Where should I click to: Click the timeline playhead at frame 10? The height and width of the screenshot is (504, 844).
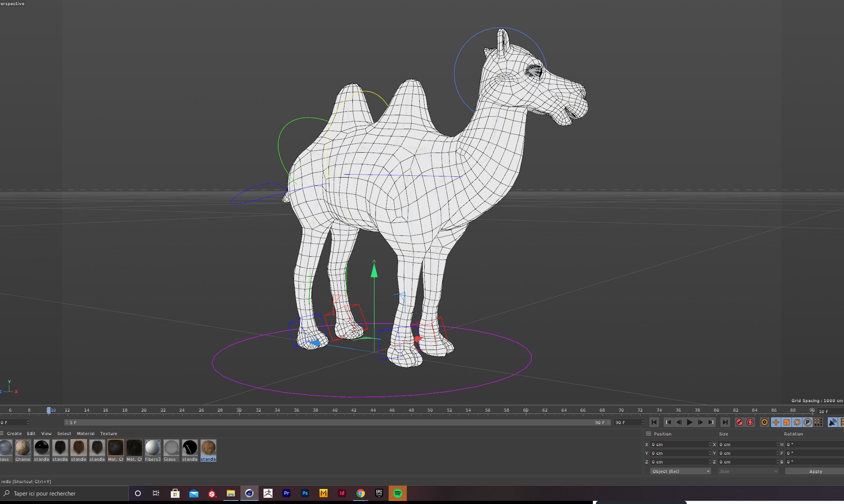pyautogui.click(x=49, y=410)
